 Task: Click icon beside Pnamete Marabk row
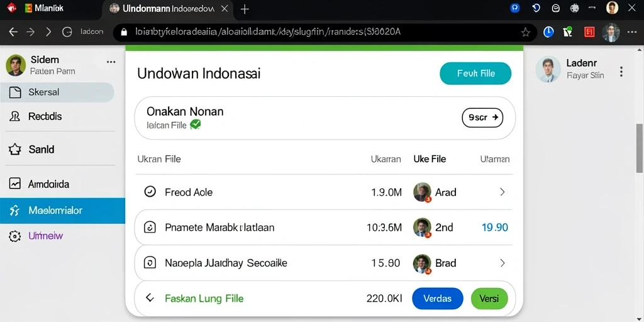point(150,227)
